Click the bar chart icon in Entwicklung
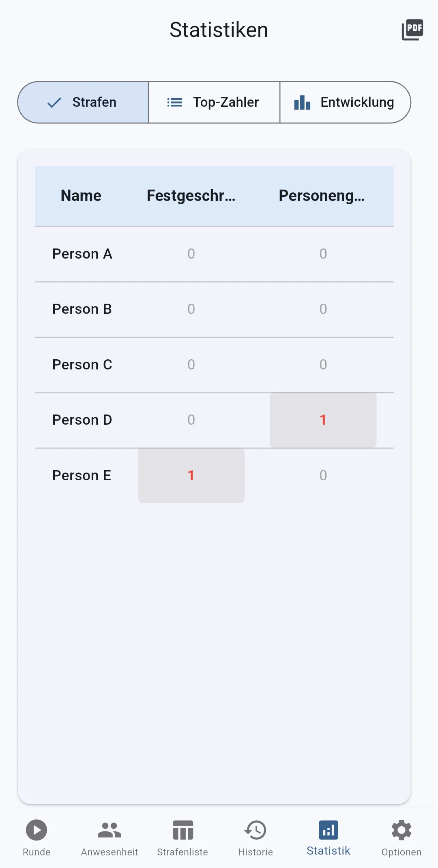Viewport: 438px width, 868px height. [302, 102]
